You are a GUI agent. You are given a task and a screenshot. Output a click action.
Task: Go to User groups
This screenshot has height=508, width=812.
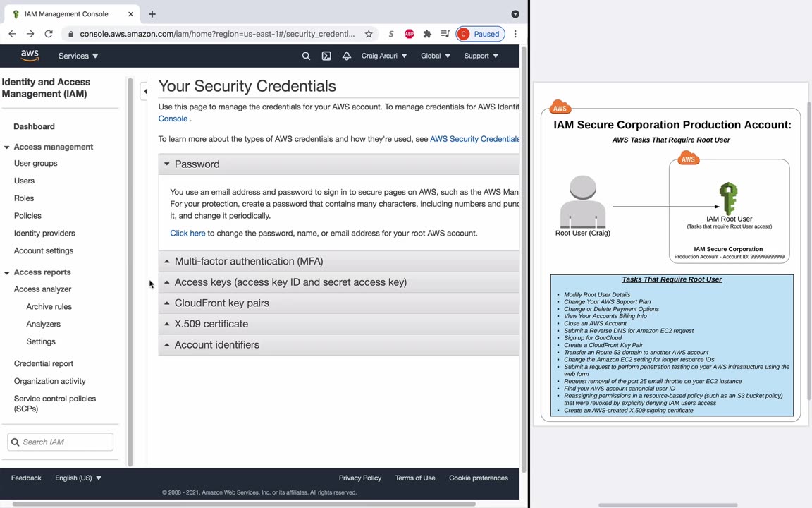click(36, 163)
